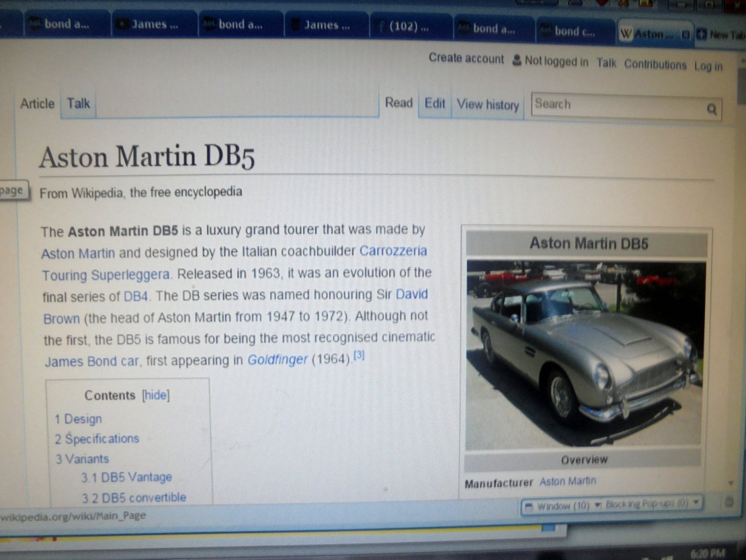Click the Overview header in the infobox
The width and height of the screenshot is (746, 560).
click(x=584, y=460)
